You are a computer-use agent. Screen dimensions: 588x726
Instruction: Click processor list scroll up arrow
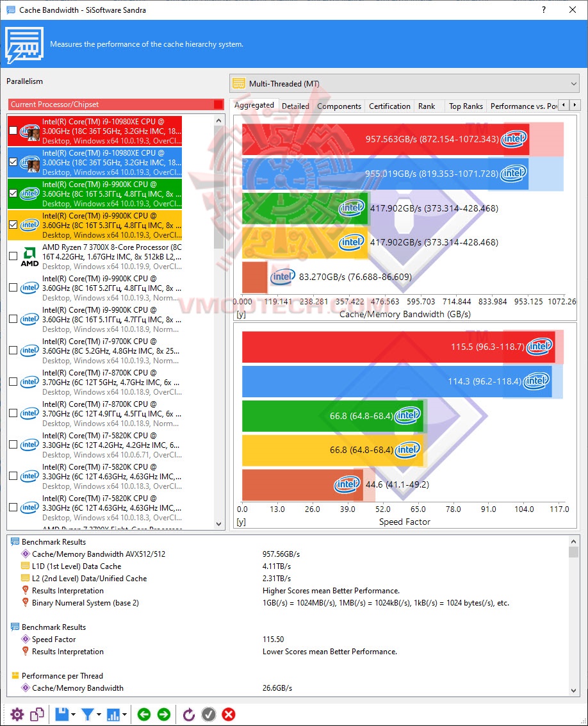[219, 120]
